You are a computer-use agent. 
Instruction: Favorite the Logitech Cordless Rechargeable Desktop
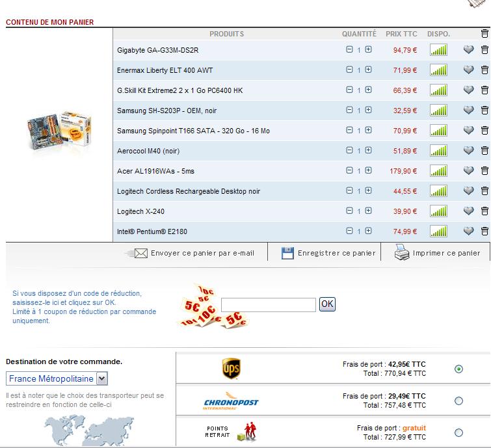click(468, 191)
